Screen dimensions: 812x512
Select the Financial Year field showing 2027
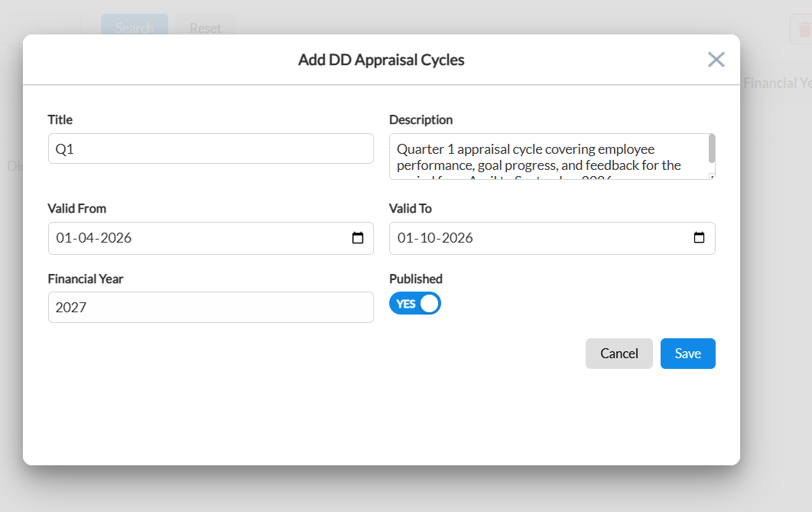tap(211, 308)
